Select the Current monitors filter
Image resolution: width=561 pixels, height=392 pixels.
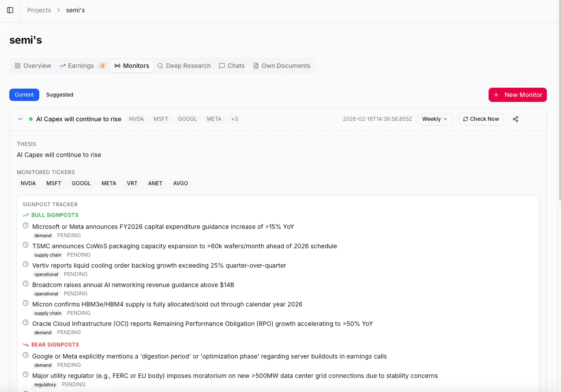click(24, 94)
